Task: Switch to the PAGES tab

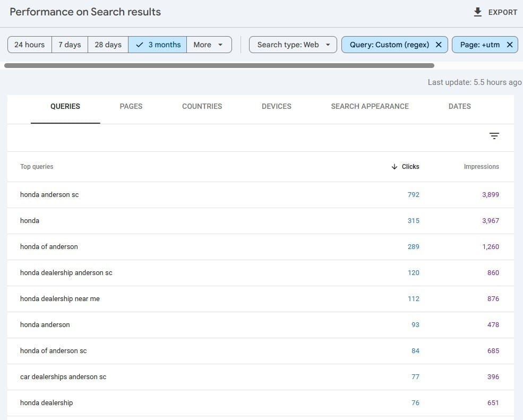Action: pos(131,106)
